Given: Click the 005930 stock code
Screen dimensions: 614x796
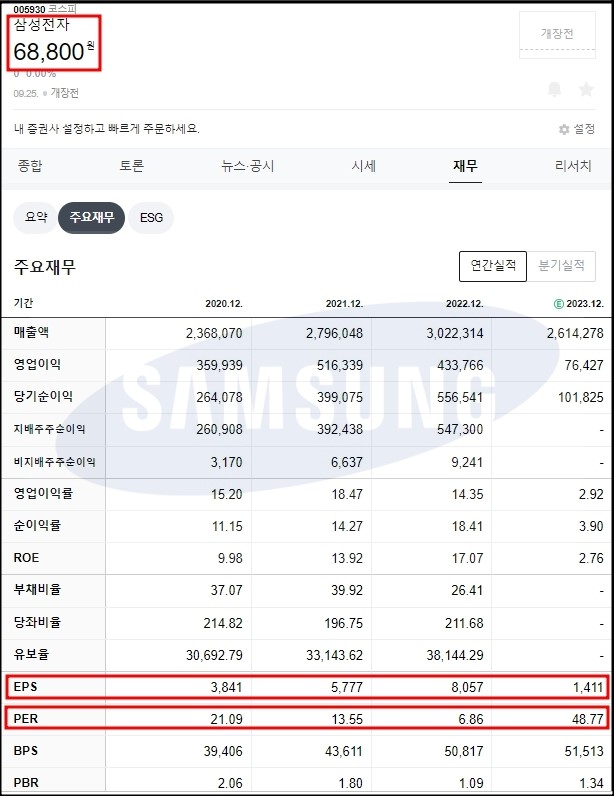Looking at the screenshot, I should pyautogui.click(x=29, y=9).
